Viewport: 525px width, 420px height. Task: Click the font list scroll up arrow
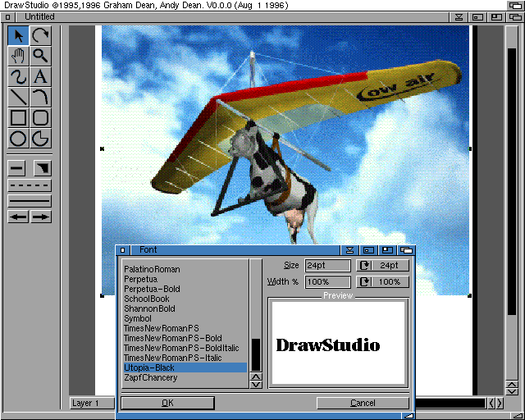point(256,377)
